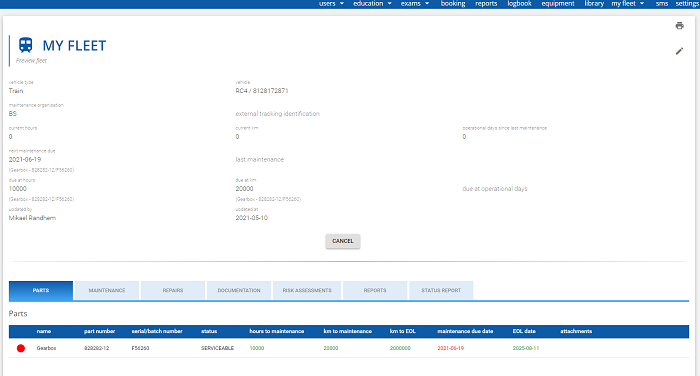Click the due at hours value 10000

click(x=17, y=189)
